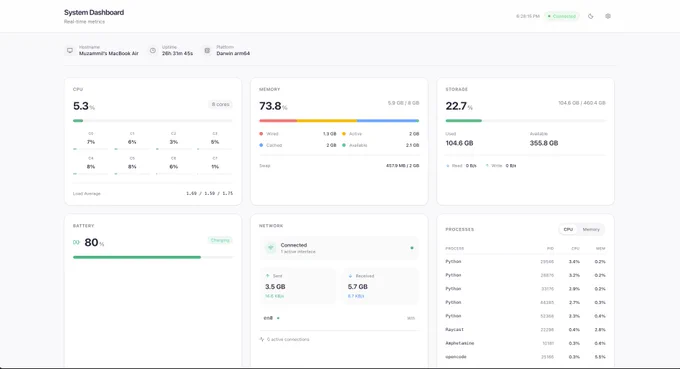Click the Wi-Fi icon in the Connected box
Image resolution: width=680 pixels, height=369 pixels.
click(271, 248)
